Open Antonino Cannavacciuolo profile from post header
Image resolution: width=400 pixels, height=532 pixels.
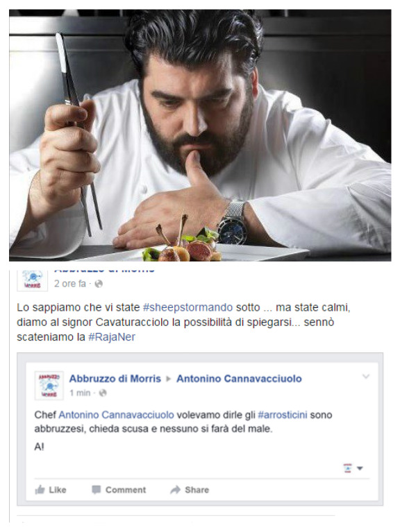tap(239, 379)
